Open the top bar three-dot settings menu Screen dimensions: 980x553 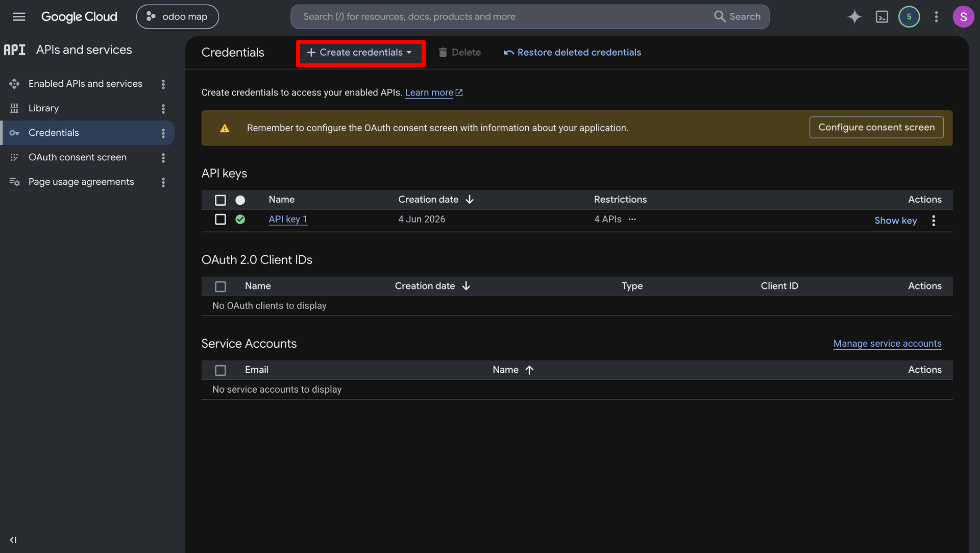[x=936, y=17]
